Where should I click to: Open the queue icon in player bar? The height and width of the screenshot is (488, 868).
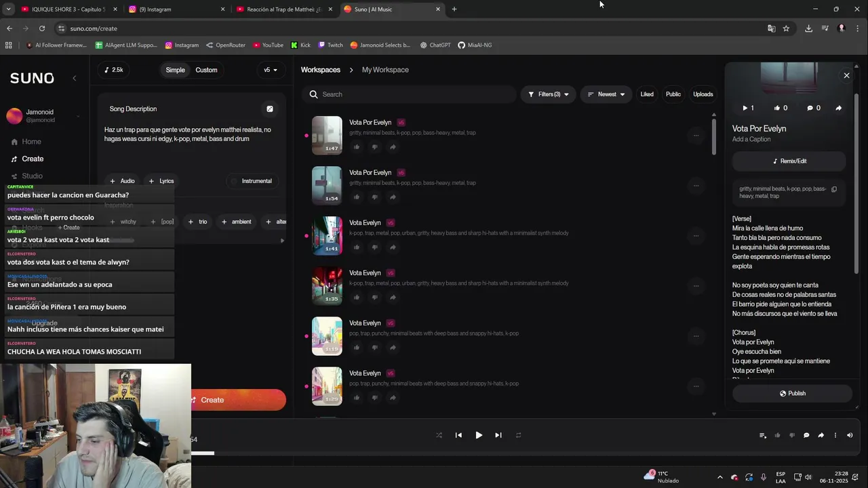coord(763,435)
